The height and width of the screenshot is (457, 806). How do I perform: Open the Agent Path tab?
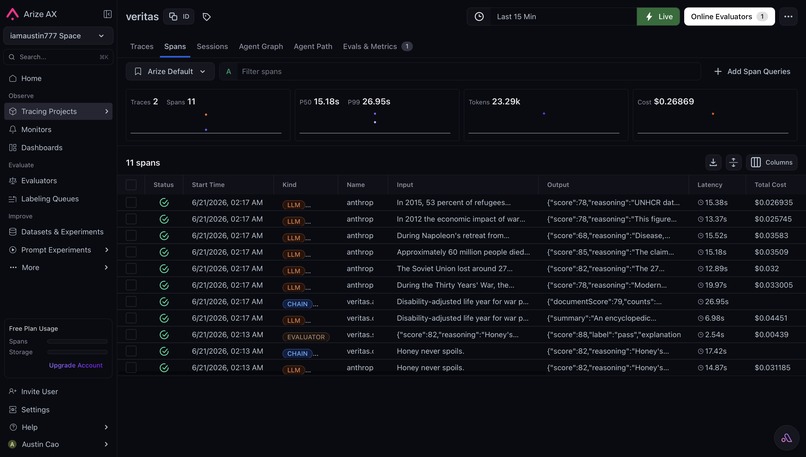point(313,46)
